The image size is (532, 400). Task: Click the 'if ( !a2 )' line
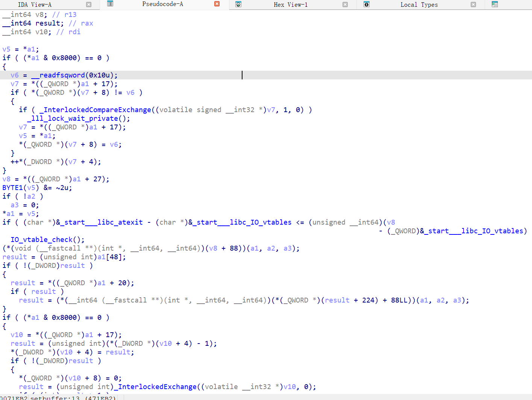23,196
